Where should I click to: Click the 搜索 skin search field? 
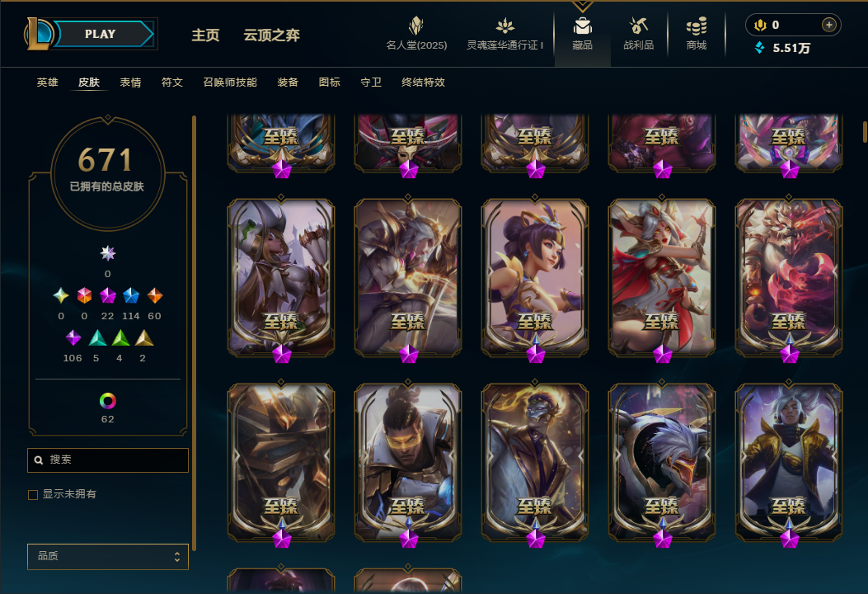(108, 460)
